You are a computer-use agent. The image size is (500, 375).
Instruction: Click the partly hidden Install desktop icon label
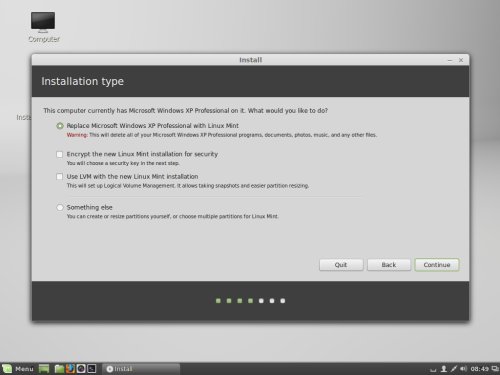click(24, 117)
